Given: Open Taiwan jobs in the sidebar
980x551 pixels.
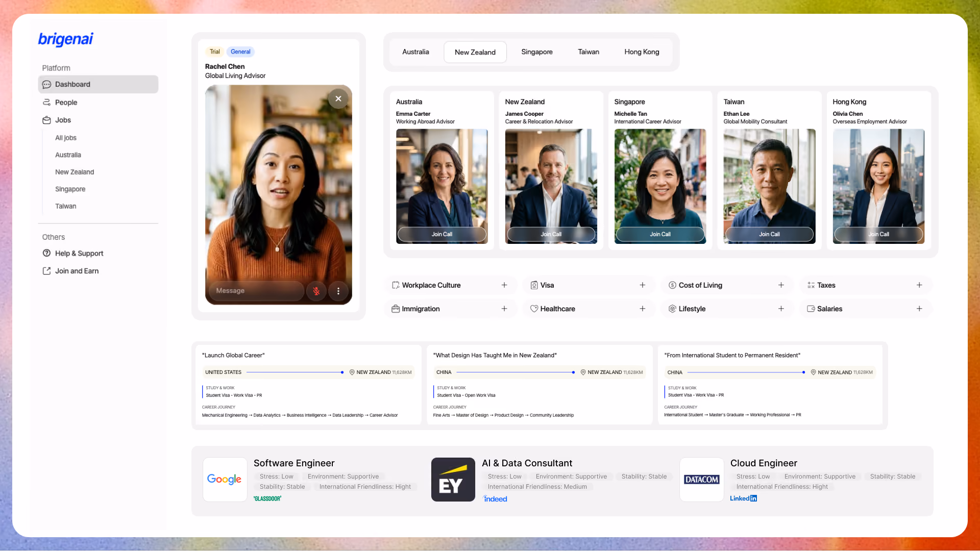Looking at the screenshot, I should 66,206.
